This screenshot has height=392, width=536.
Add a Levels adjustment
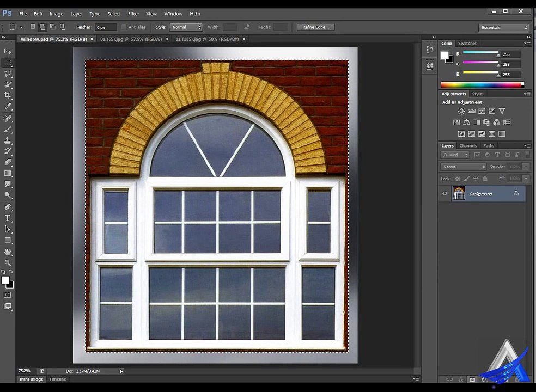471,111
